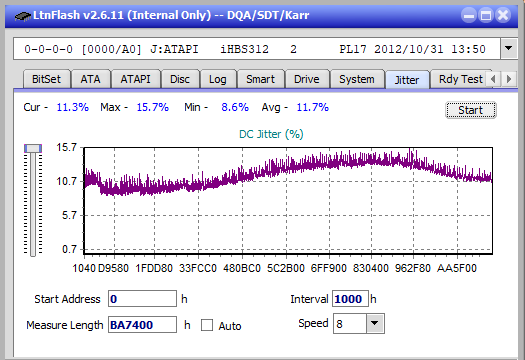525x360 pixels.
Task: Select the ATAPI tab
Action: point(136,79)
